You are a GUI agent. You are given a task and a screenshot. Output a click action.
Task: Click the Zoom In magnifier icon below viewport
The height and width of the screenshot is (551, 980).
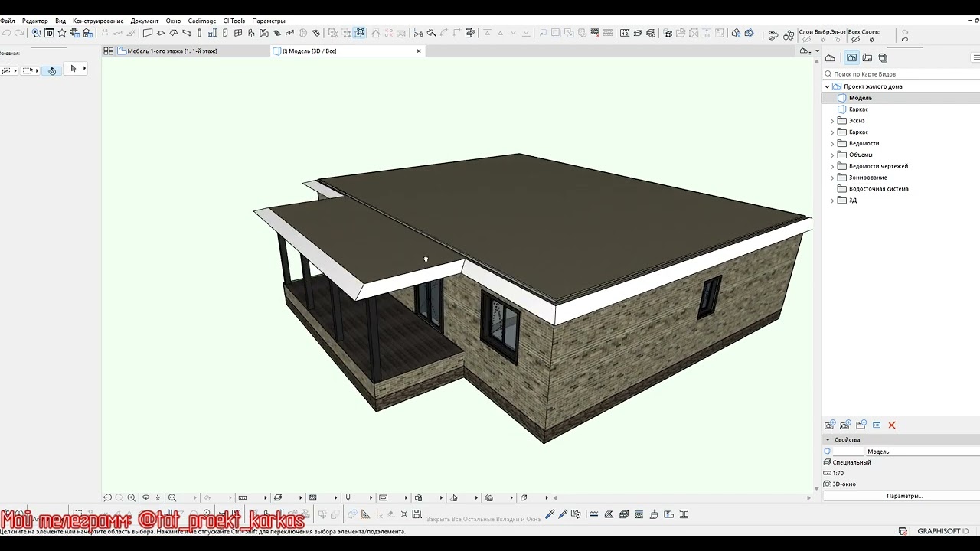(x=131, y=497)
